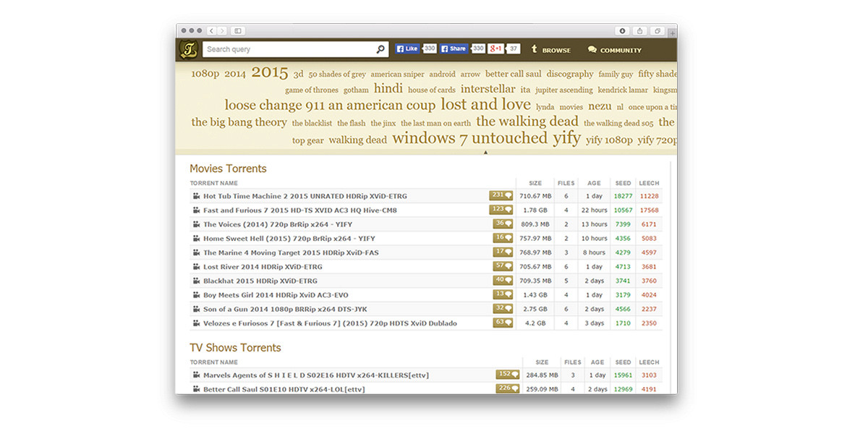Open Marvels Agents of SHIELD torrent
The image size is (868, 434).
click(316, 375)
